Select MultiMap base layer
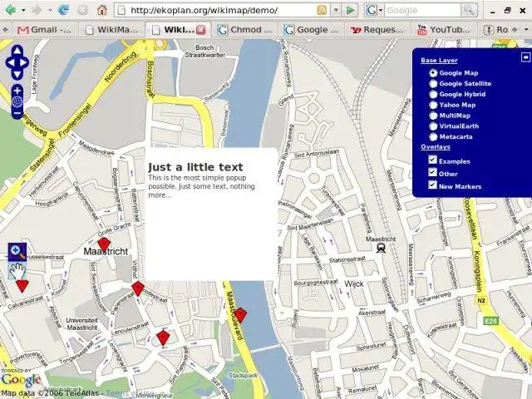 click(x=433, y=116)
